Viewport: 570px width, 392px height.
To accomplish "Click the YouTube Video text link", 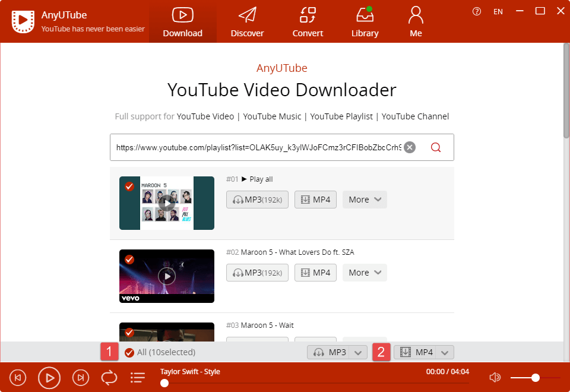I will [205, 117].
